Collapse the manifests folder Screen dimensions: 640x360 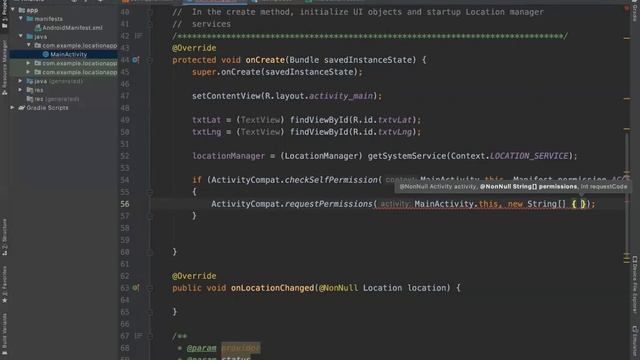[x=21, y=18]
